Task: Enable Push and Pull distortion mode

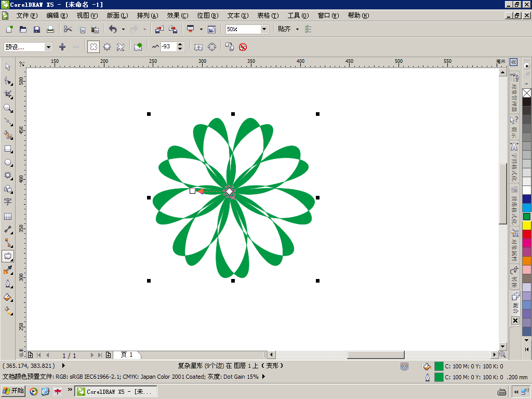Action: [x=94, y=47]
